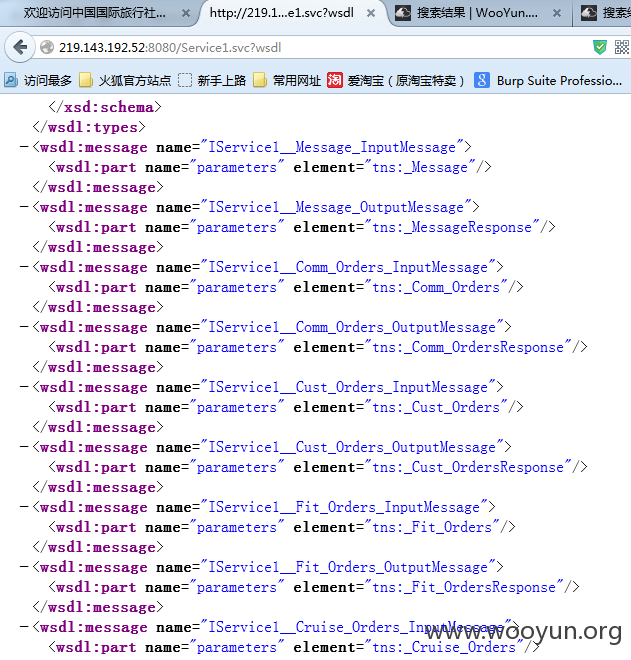The height and width of the screenshot is (660, 631).
Task: Collapse the IService1__Fit_Orders_InputMessage node
Action: point(24,506)
